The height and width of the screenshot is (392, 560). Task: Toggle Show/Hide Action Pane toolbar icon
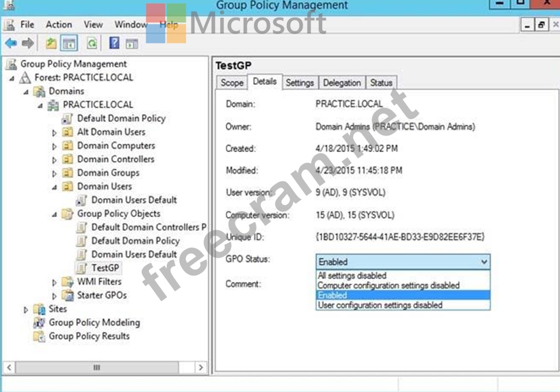click(132, 44)
